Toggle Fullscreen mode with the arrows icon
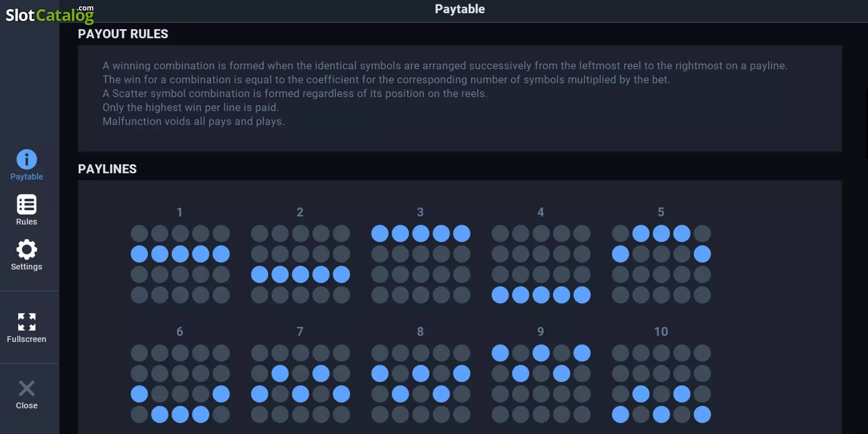The width and height of the screenshot is (868, 434). pyautogui.click(x=26, y=322)
